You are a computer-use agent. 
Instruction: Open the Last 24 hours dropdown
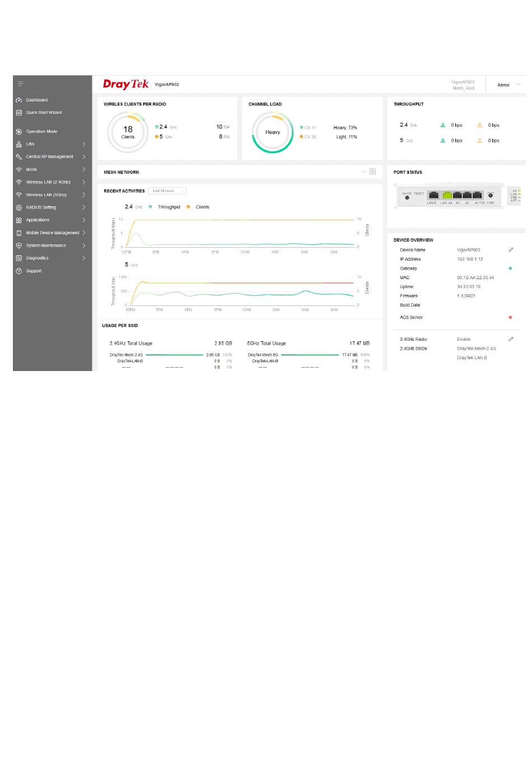(x=167, y=191)
